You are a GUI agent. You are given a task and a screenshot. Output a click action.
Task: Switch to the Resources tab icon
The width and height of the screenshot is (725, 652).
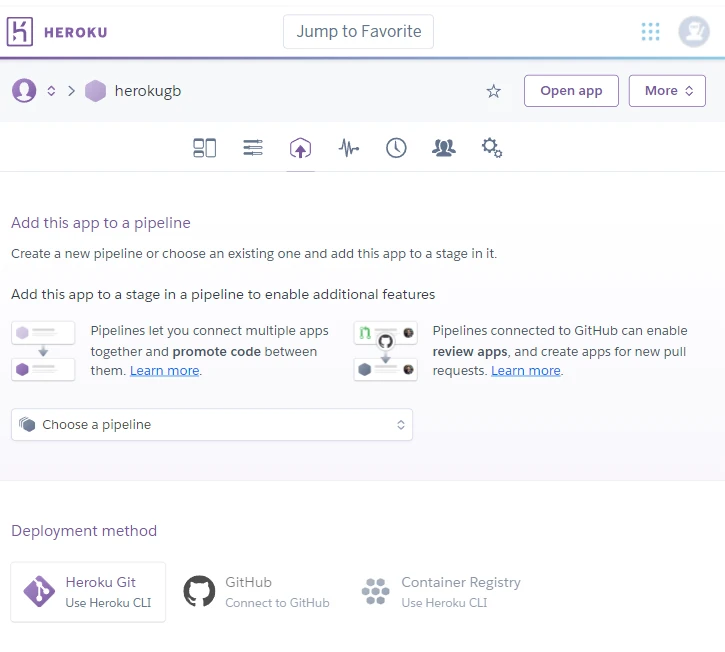pos(253,148)
